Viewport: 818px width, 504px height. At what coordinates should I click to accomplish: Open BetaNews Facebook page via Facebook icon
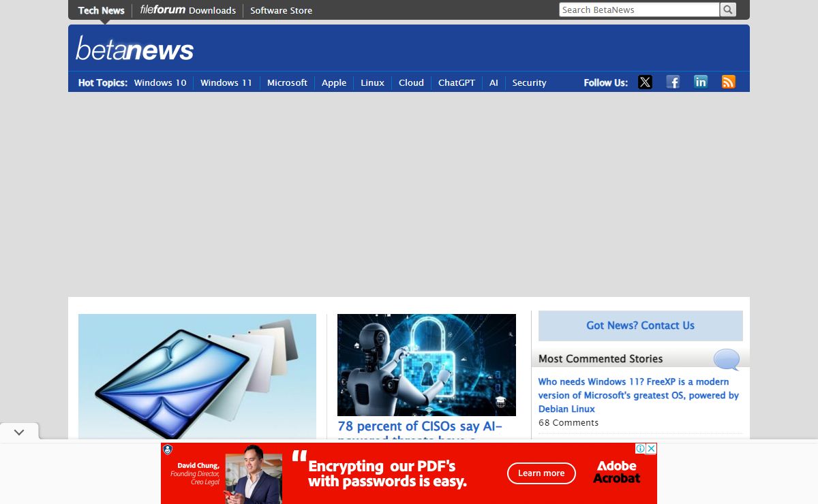tap(673, 82)
